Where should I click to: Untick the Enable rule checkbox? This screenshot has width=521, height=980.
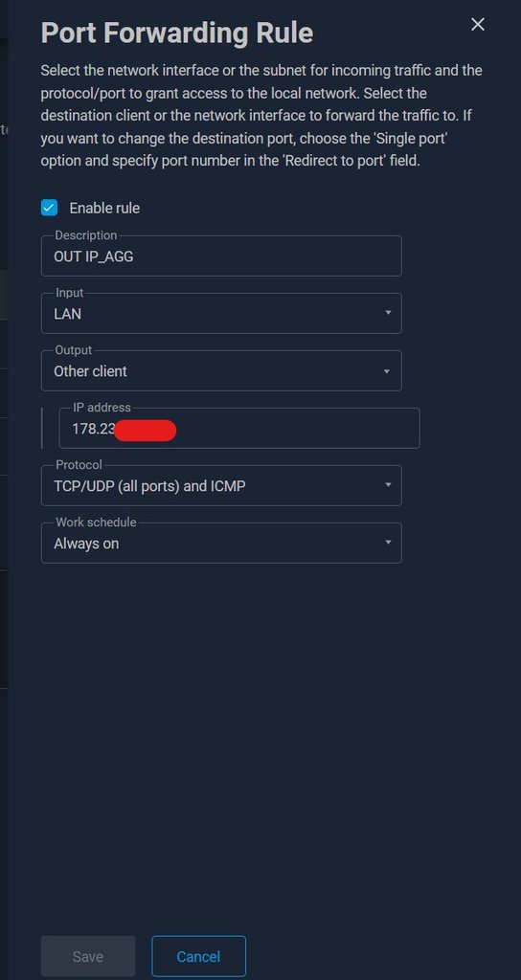click(50, 208)
